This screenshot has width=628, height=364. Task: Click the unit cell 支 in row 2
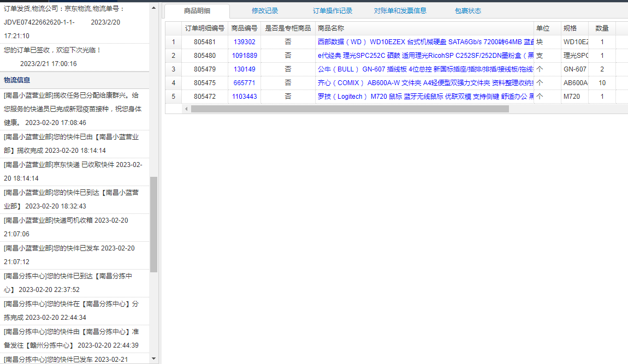(548, 56)
